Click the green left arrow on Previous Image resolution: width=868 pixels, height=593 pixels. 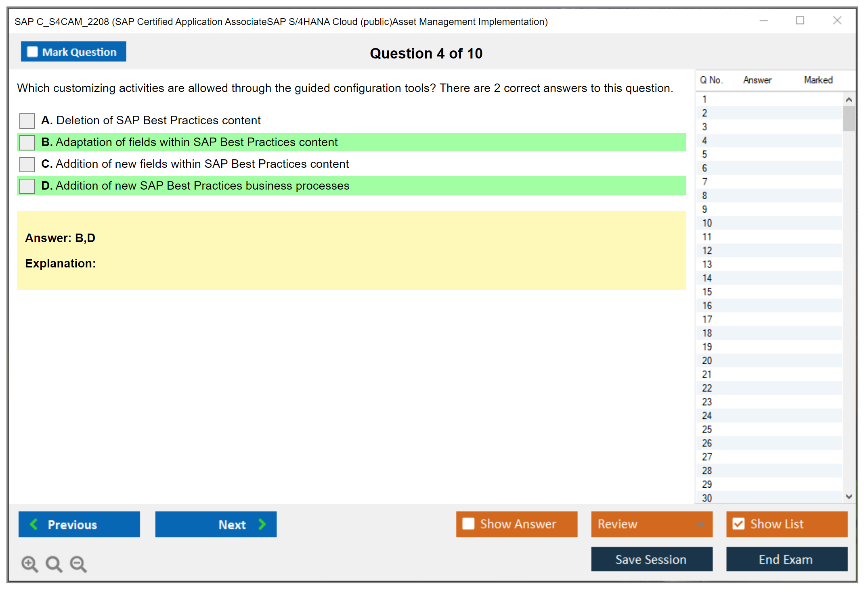click(x=34, y=524)
